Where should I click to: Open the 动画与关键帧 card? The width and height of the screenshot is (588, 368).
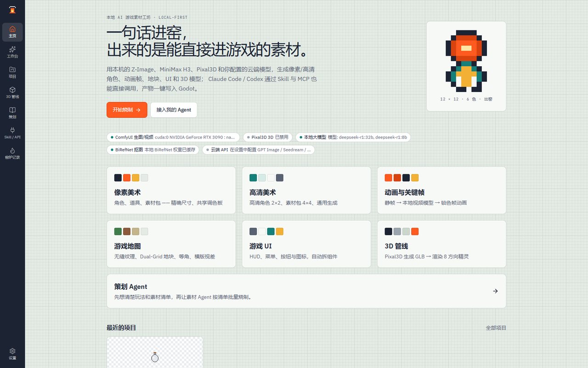441,190
